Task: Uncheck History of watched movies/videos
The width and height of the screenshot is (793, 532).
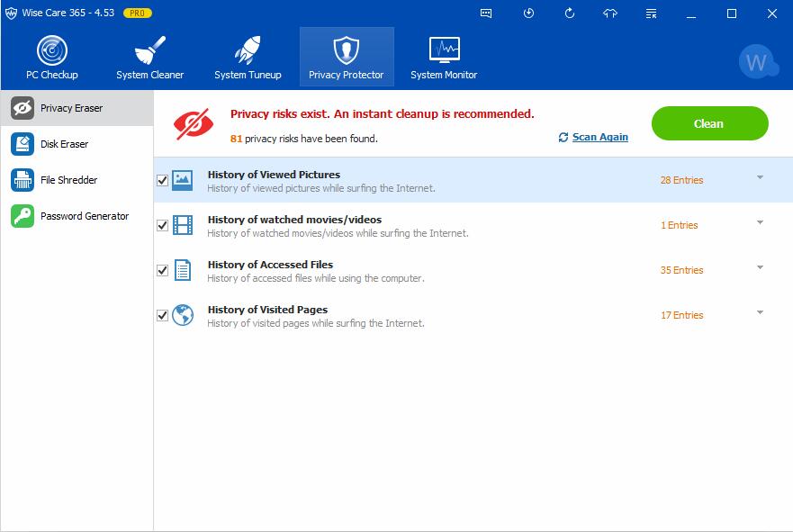Action: (x=162, y=226)
